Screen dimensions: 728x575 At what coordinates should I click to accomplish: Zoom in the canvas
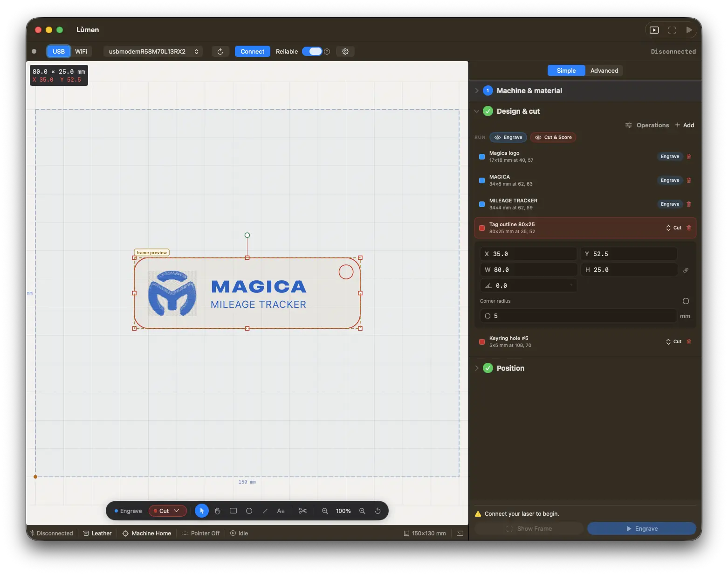tap(362, 511)
